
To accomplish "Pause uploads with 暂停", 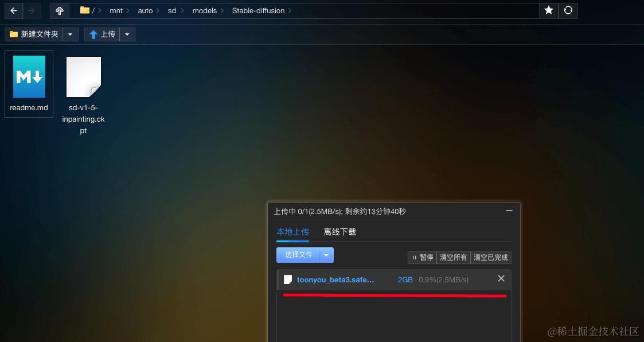I will tap(422, 257).
